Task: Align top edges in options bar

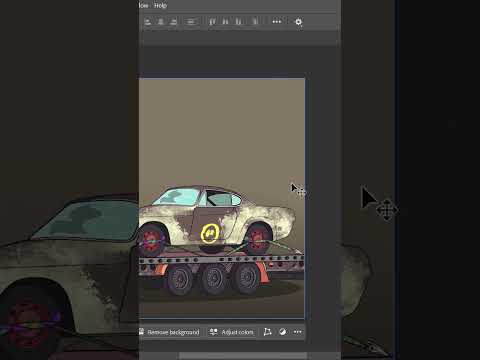Action: (x=212, y=22)
